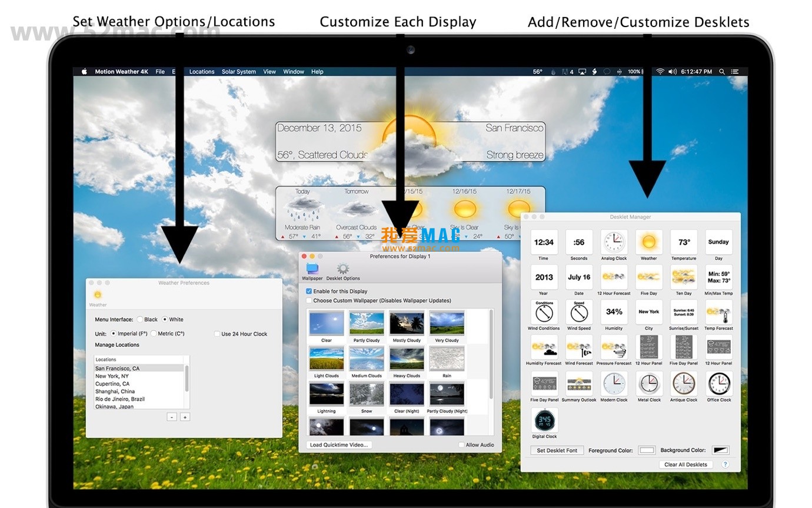Enable Use 24 Hour Clock
The width and height of the screenshot is (812, 508).
point(217,334)
